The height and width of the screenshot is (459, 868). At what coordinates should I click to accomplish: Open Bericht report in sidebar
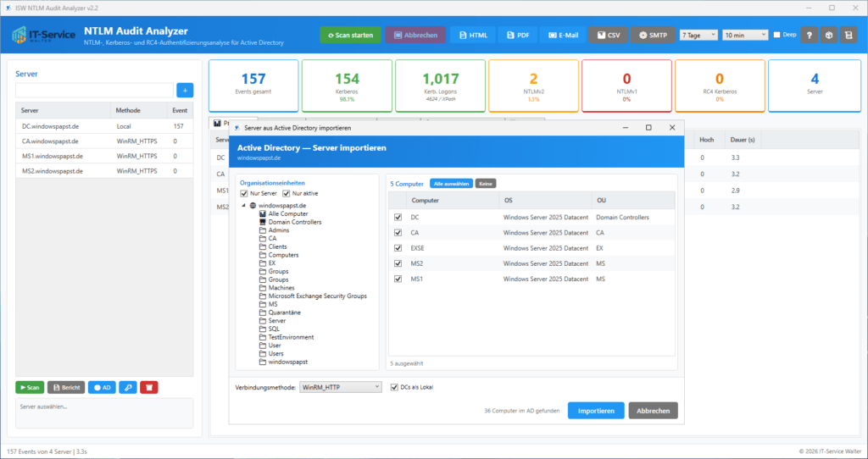tap(66, 387)
